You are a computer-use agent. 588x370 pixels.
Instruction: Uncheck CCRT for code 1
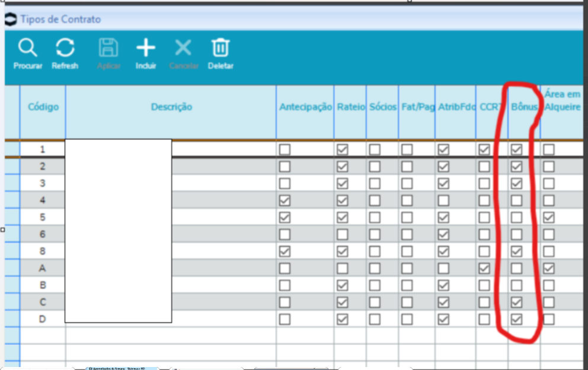coord(484,149)
